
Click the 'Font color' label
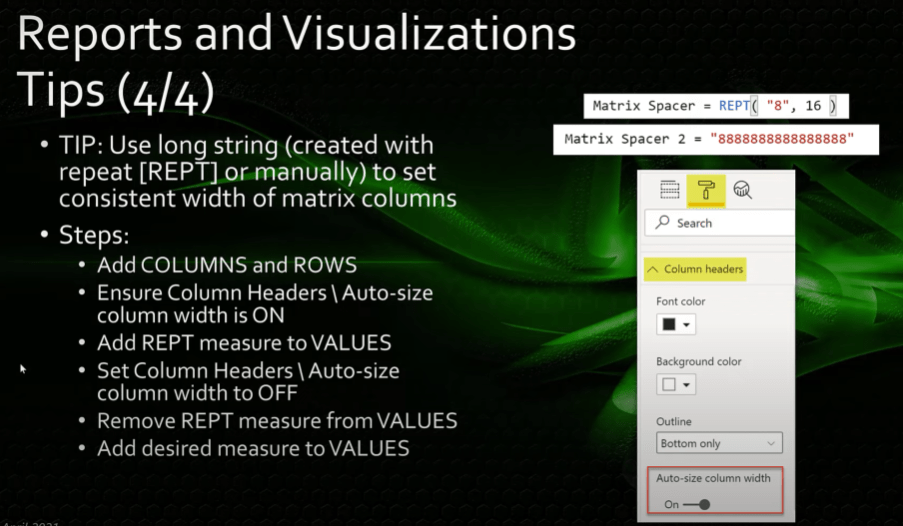point(681,301)
